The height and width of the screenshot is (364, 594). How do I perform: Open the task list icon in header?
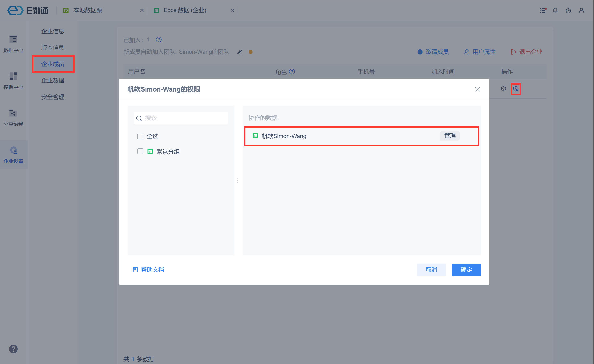point(542,10)
